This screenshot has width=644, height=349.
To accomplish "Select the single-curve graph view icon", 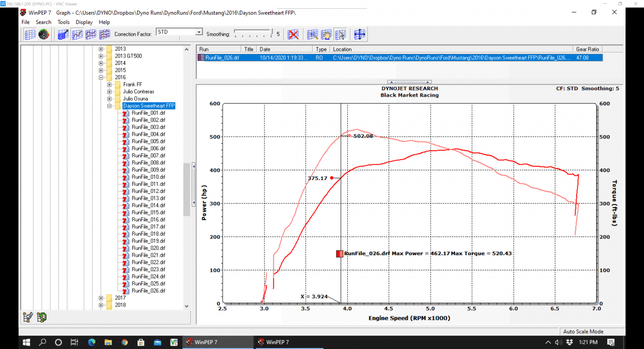I will click(77, 34).
